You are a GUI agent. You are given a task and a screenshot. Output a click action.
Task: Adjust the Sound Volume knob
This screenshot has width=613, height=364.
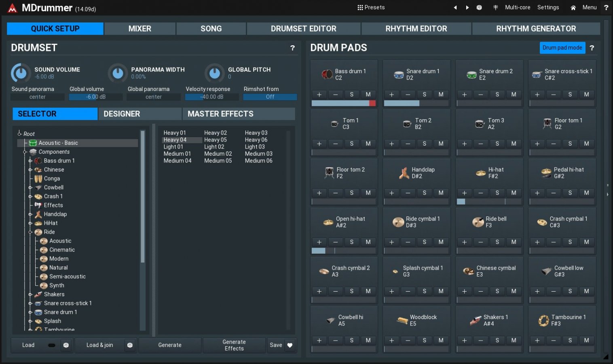21,73
